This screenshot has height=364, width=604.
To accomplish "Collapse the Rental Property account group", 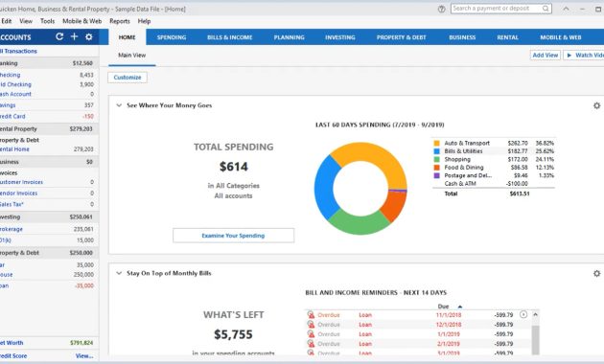I will point(48,129).
